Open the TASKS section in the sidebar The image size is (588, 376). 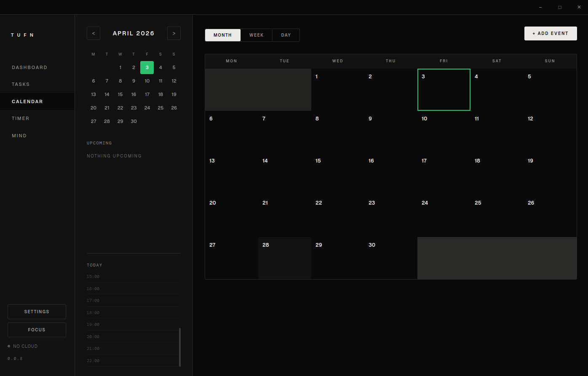click(x=21, y=84)
